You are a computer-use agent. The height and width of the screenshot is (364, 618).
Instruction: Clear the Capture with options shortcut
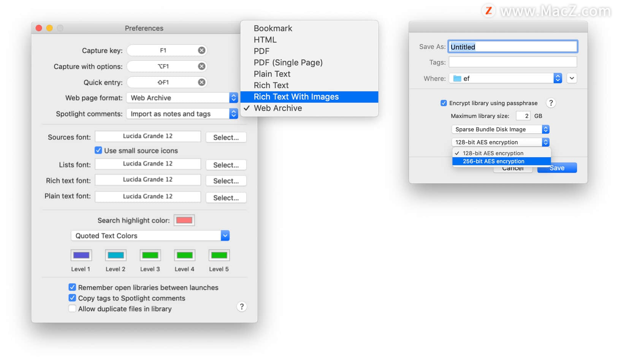click(201, 66)
